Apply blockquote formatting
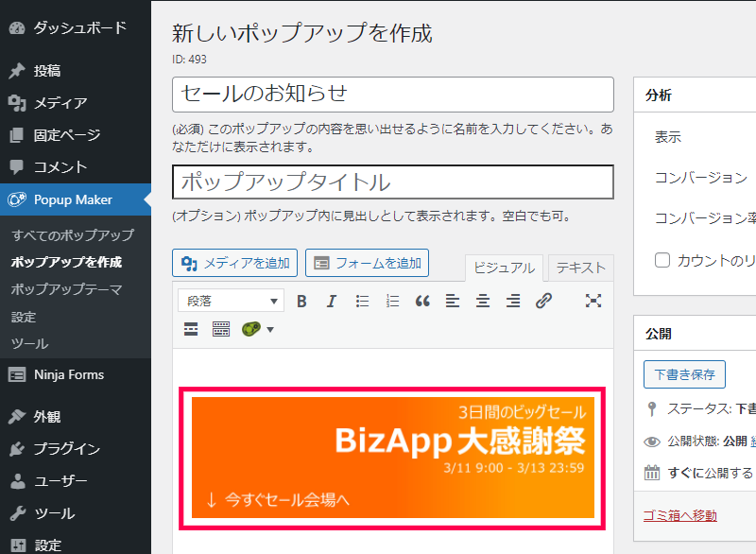756x554 pixels. pyautogui.click(x=422, y=302)
